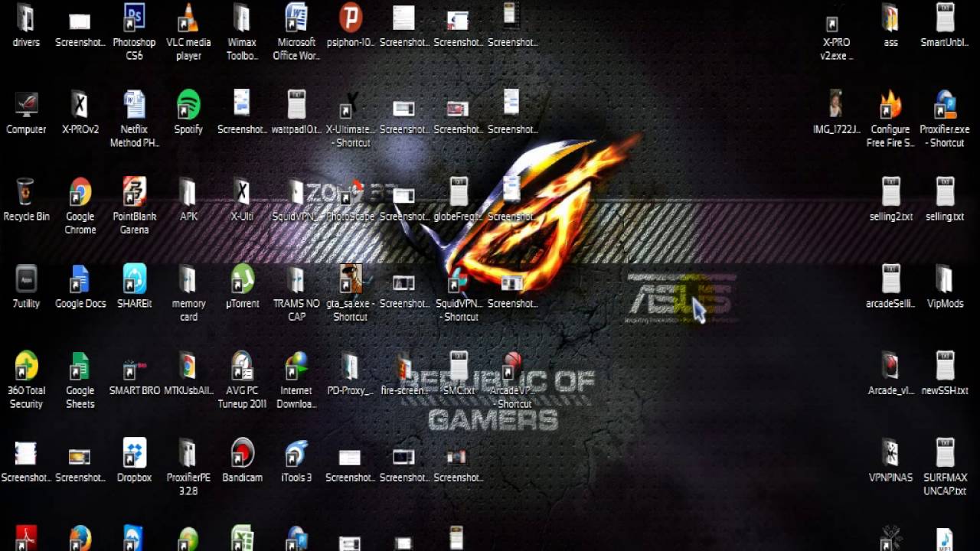The image size is (980, 551).
Task: Open Microsoft Office Word shortcut
Action: click(x=296, y=18)
